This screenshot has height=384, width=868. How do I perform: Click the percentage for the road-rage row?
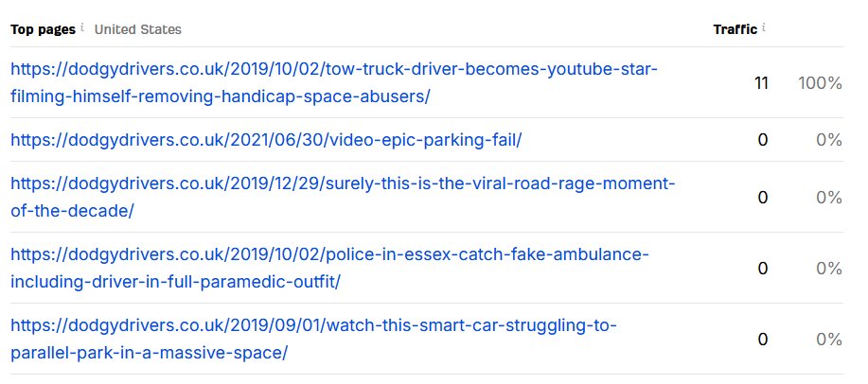[x=828, y=197]
